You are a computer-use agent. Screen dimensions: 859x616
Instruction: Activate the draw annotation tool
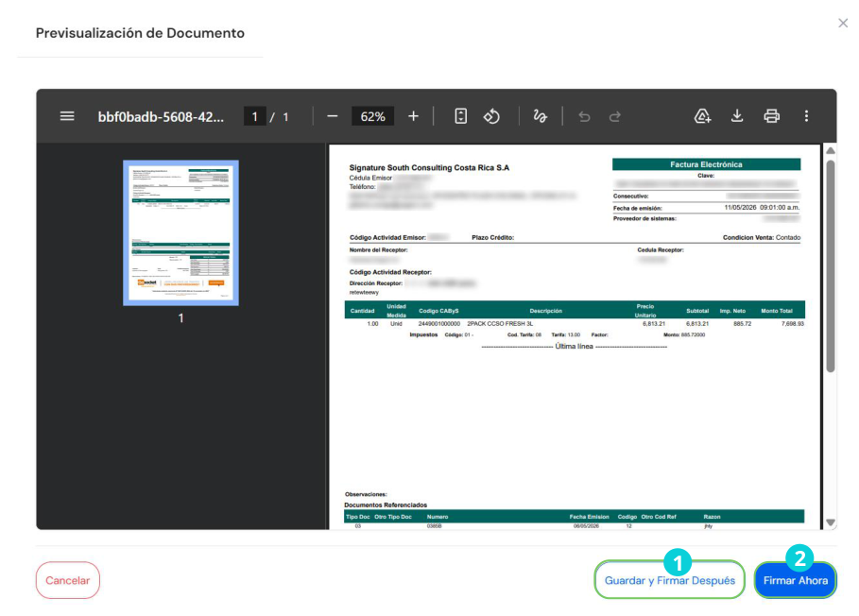[x=541, y=116]
